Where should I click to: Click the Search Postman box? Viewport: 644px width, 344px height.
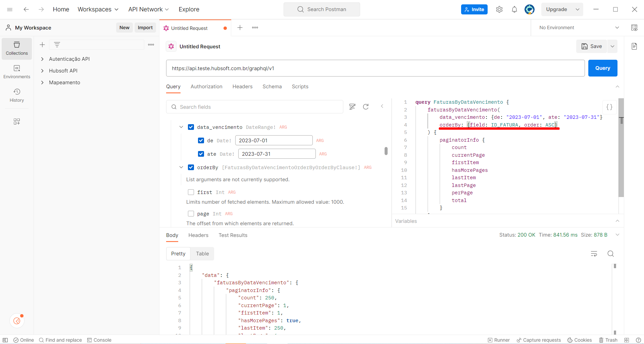pos(322,9)
